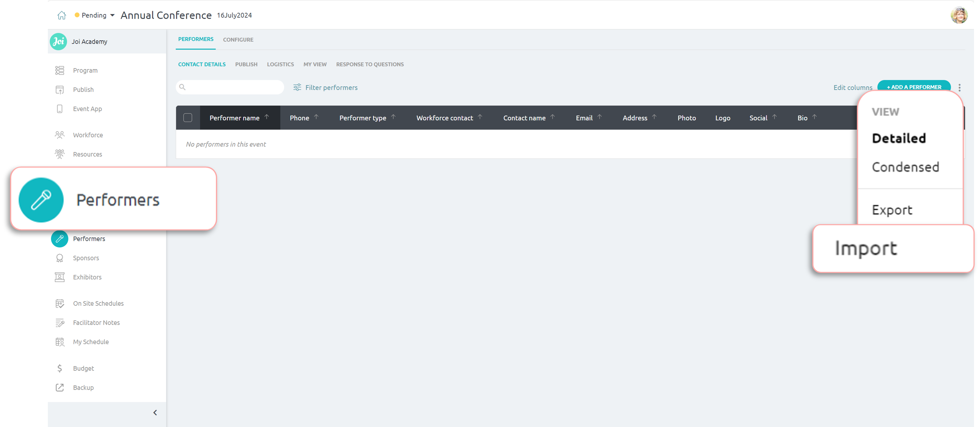The image size is (980, 427).
Task: Open Exhibitors in the sidebar
Action: click(87, 277)
